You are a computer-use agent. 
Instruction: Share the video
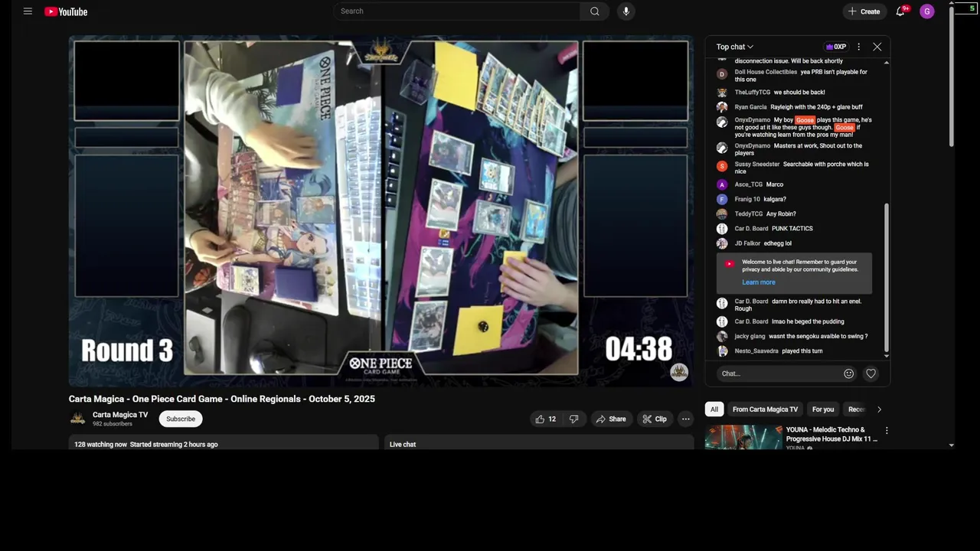[611, 419]
